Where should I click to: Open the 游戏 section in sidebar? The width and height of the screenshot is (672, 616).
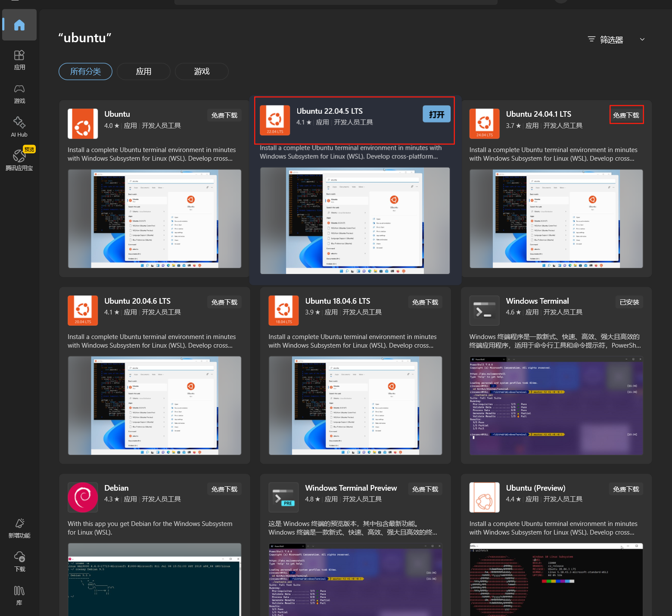click(x=19, y=93)
